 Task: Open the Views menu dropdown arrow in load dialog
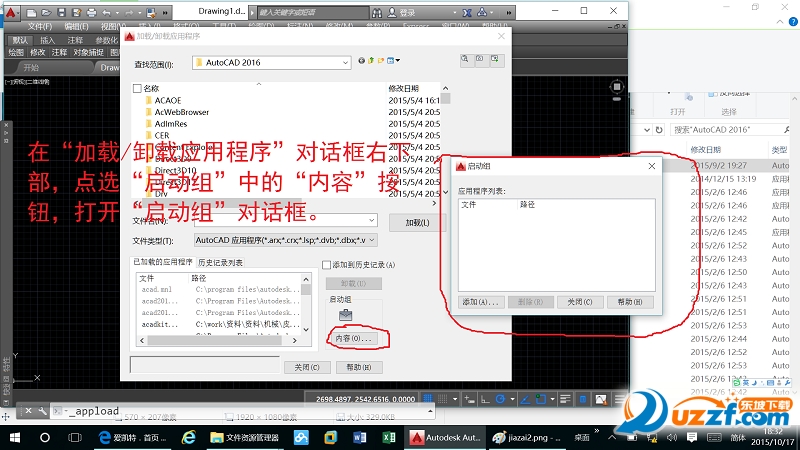pyautogui.click(x=398, y=60)
